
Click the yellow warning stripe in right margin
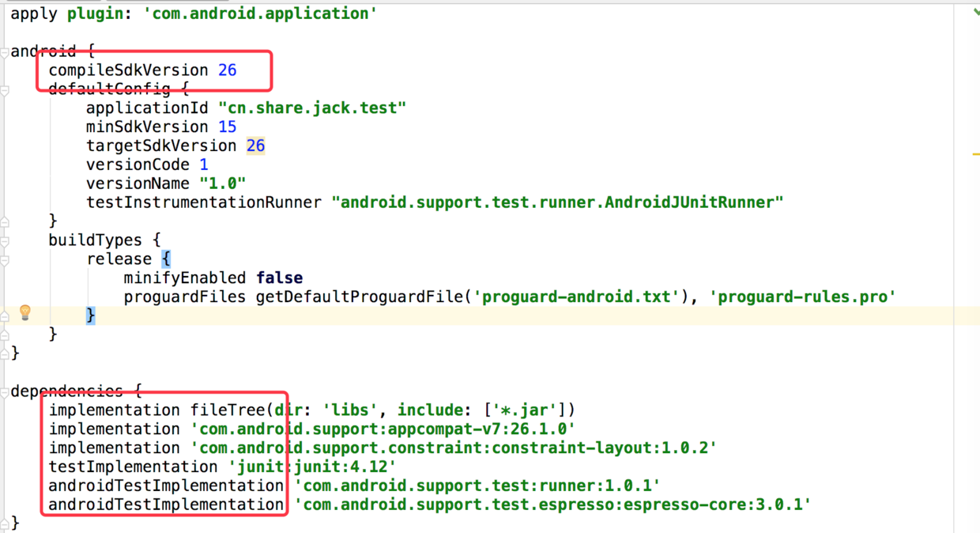tap(976, 153)
